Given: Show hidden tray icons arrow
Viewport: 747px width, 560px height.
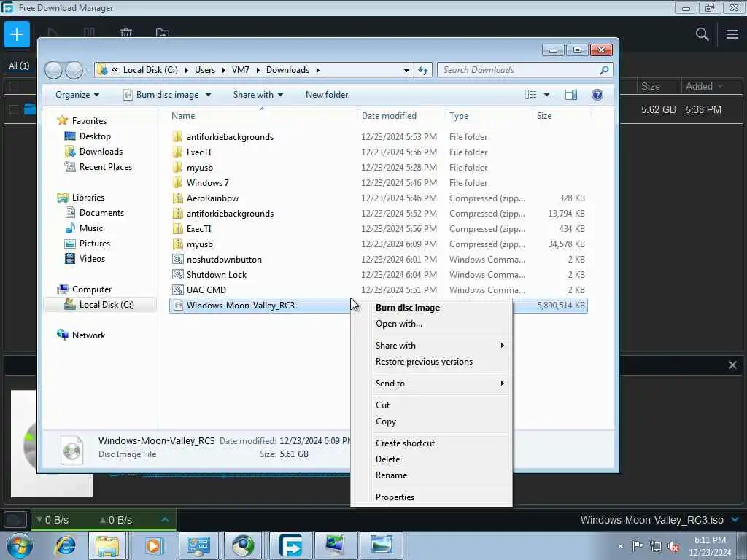Looking at the screenshot, I should pos(620,546).
